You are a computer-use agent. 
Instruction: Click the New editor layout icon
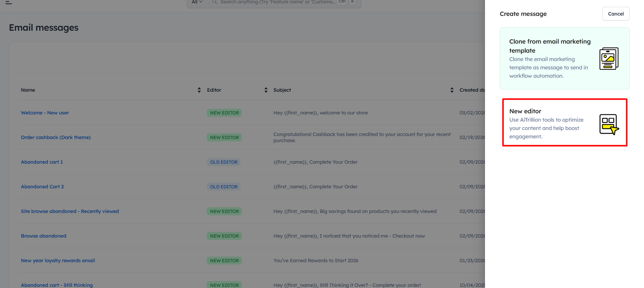[609, 124]
